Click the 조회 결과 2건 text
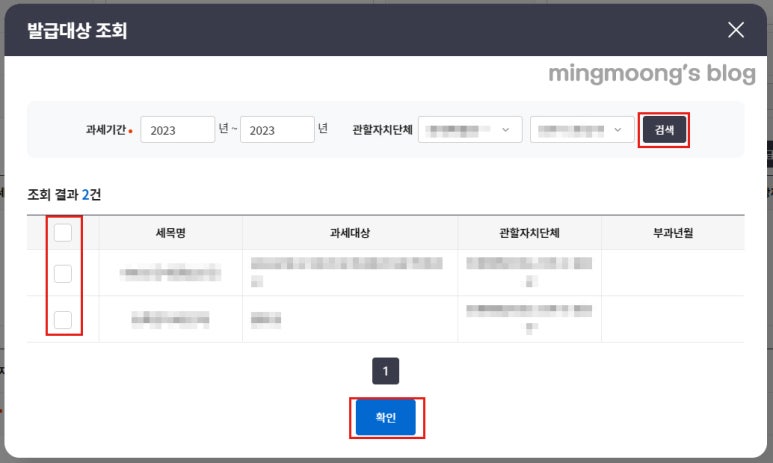This screenshot has height=463, width=773. tap(64, 195)
